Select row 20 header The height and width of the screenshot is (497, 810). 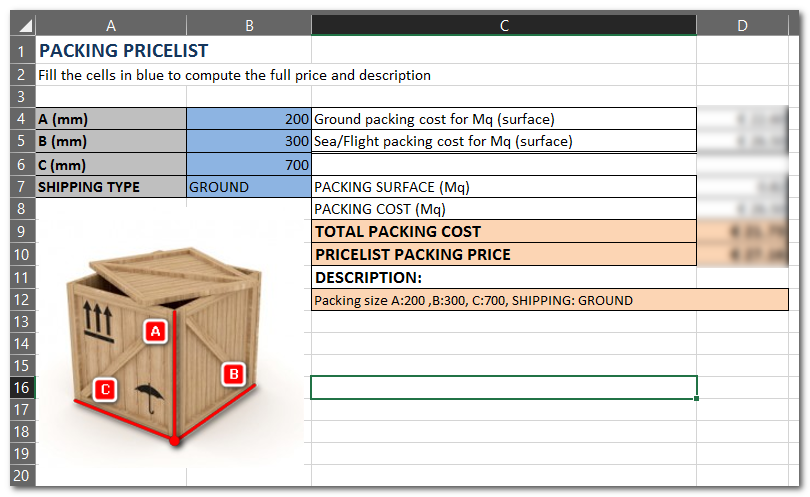(23, 475)
